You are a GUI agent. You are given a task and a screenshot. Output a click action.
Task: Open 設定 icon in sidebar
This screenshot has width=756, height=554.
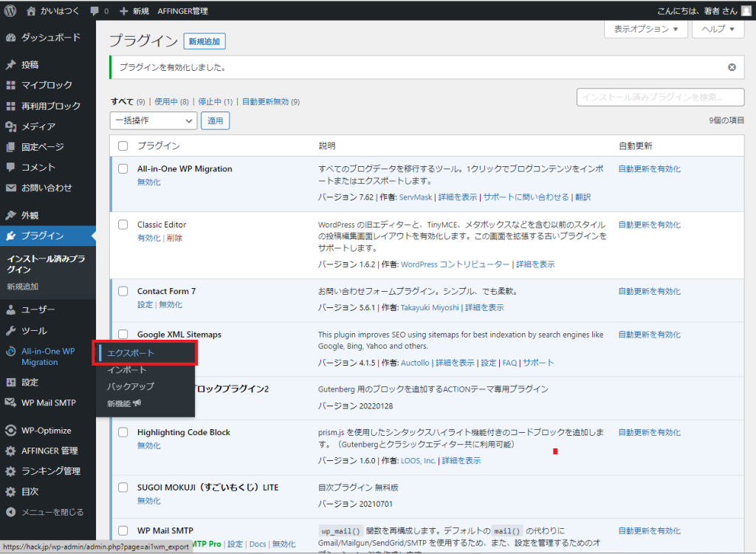click(x=10, y=382)
